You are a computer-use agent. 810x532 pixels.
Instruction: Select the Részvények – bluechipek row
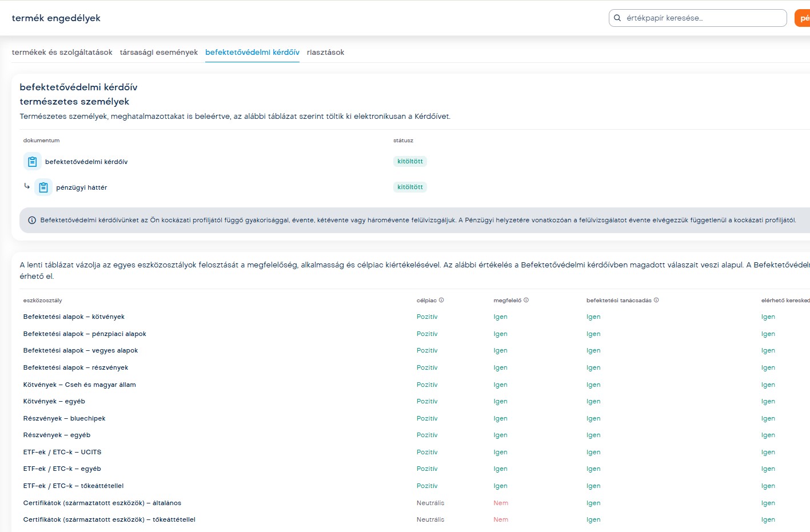point(64,419)
